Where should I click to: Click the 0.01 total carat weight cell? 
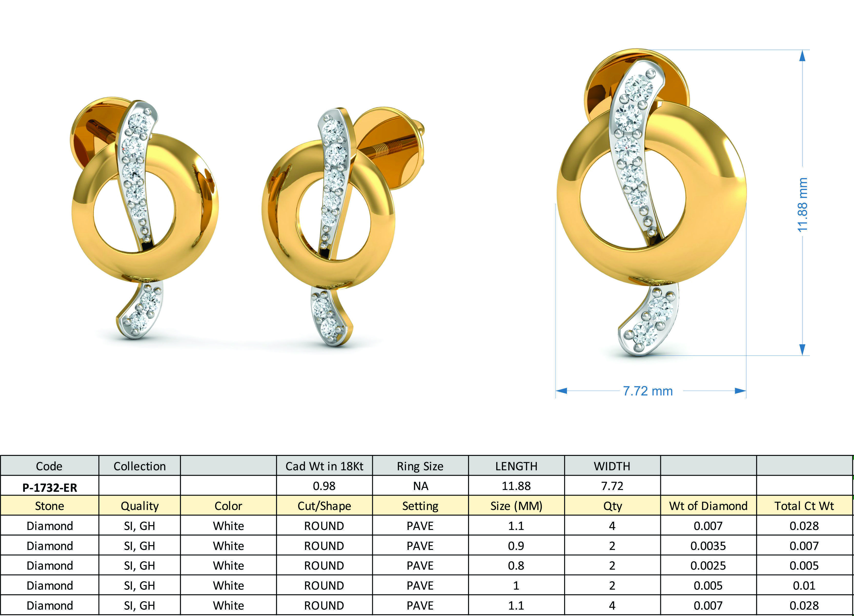(804, 586)
